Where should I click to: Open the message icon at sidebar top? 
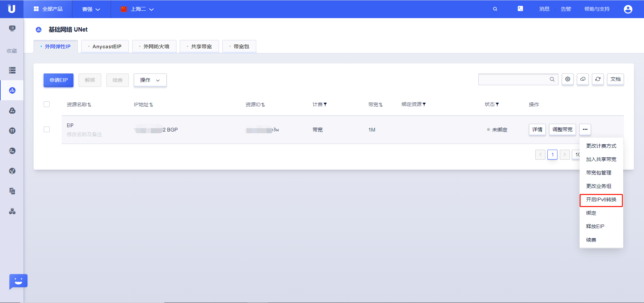[12, 29]
